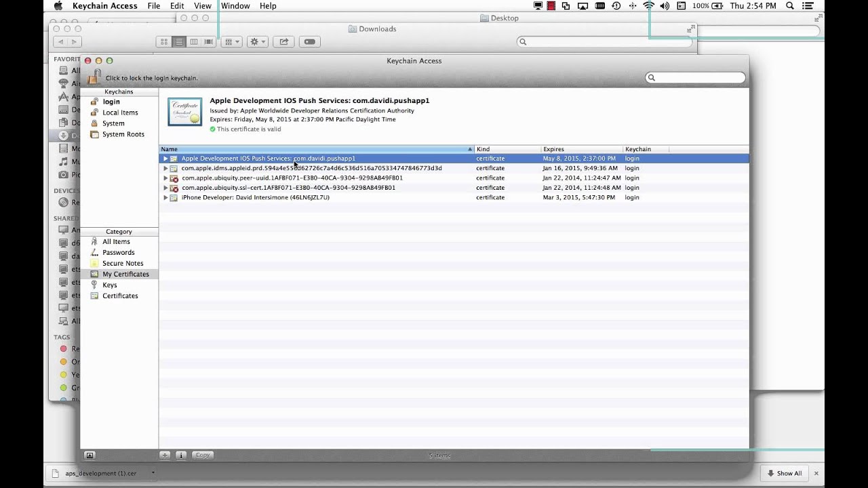Click the Finder share button
The image size is (868, 488).
click(284, 42)
